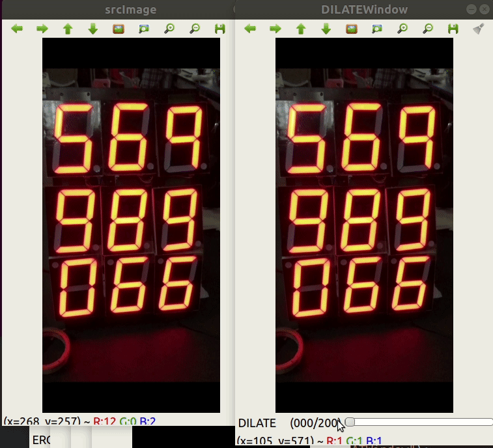The image size is (493, 448).
Task: Click the DILATE trackbar slider handle
Action: 350,422
